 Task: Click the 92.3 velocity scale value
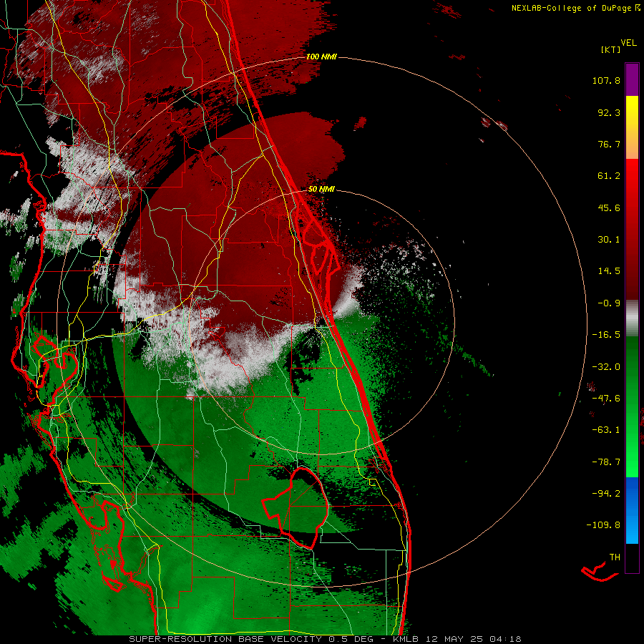(x=609, y=112)
